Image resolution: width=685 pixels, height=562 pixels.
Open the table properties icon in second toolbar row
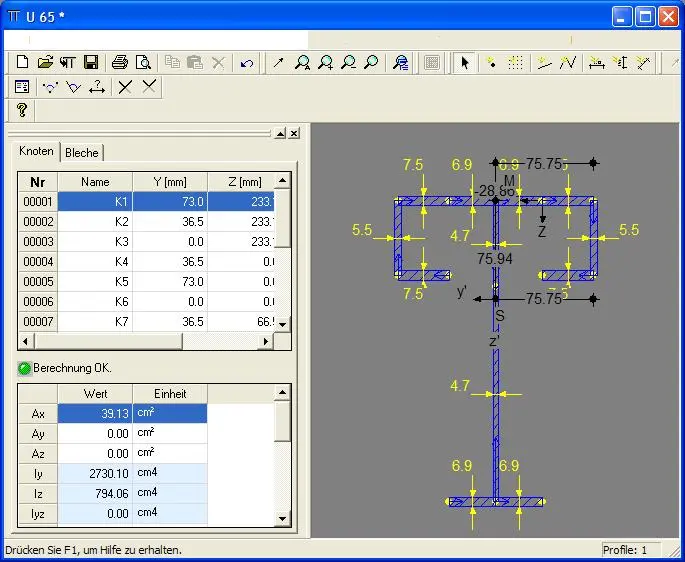[x=21, y=87]
